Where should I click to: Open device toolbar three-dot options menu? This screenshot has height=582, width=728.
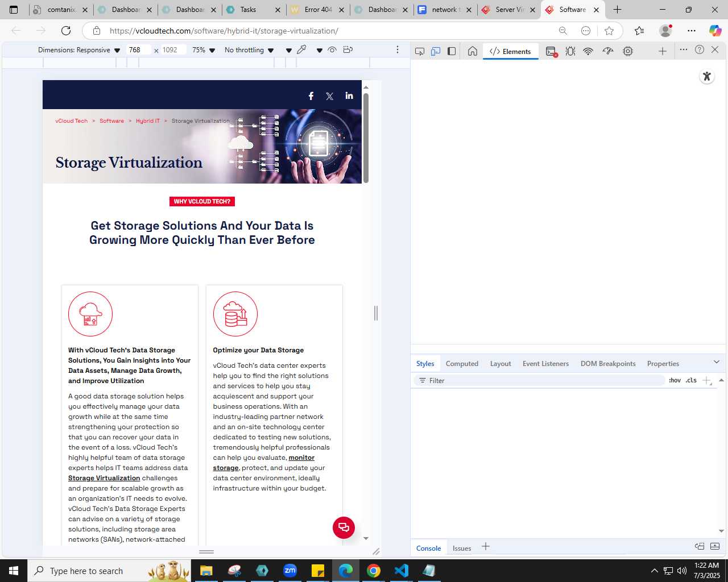[x=398, y=50]
